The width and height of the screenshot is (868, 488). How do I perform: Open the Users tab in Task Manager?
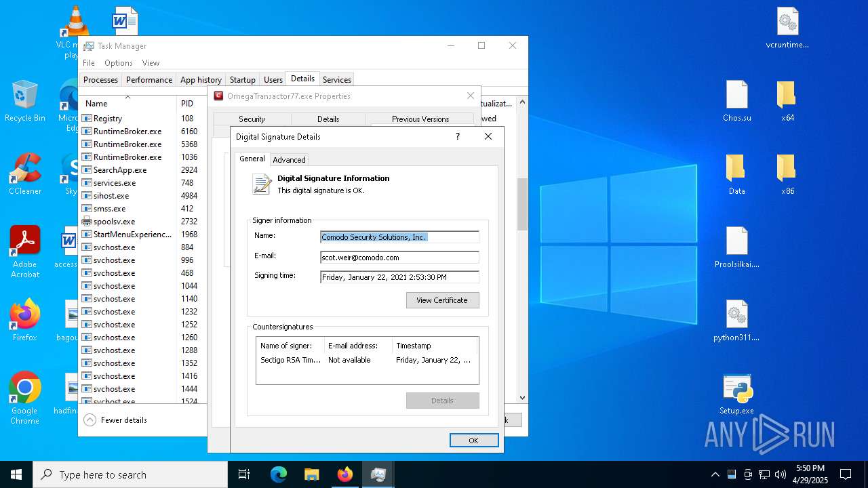pos(273,79)
